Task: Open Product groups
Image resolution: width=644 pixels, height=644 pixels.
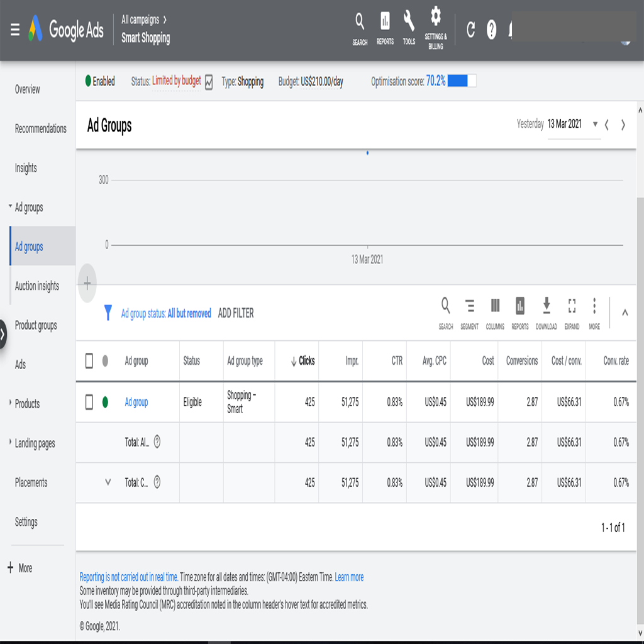Action: pos(36,325)
